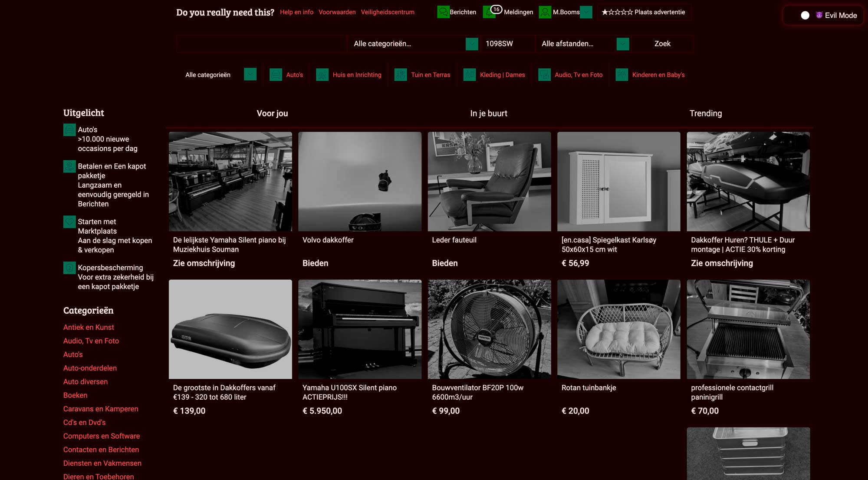Select the Kinderen en Baby's category icon

[621, 75]
